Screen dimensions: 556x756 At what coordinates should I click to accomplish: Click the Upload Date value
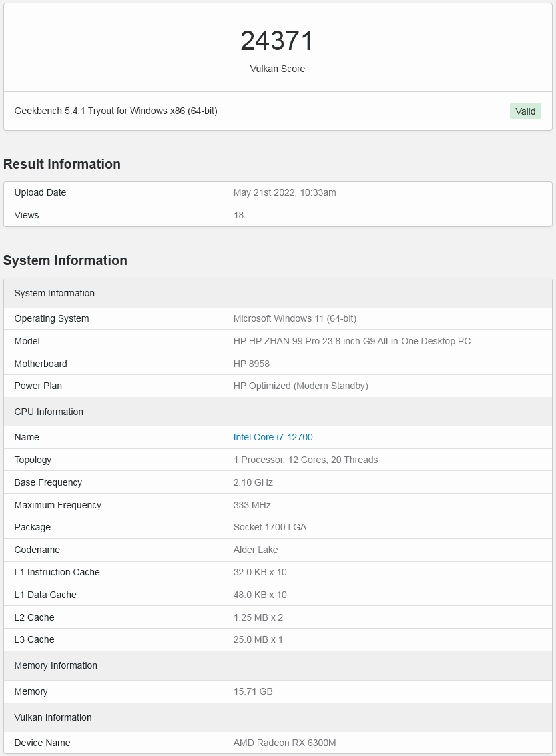point(284,193)
